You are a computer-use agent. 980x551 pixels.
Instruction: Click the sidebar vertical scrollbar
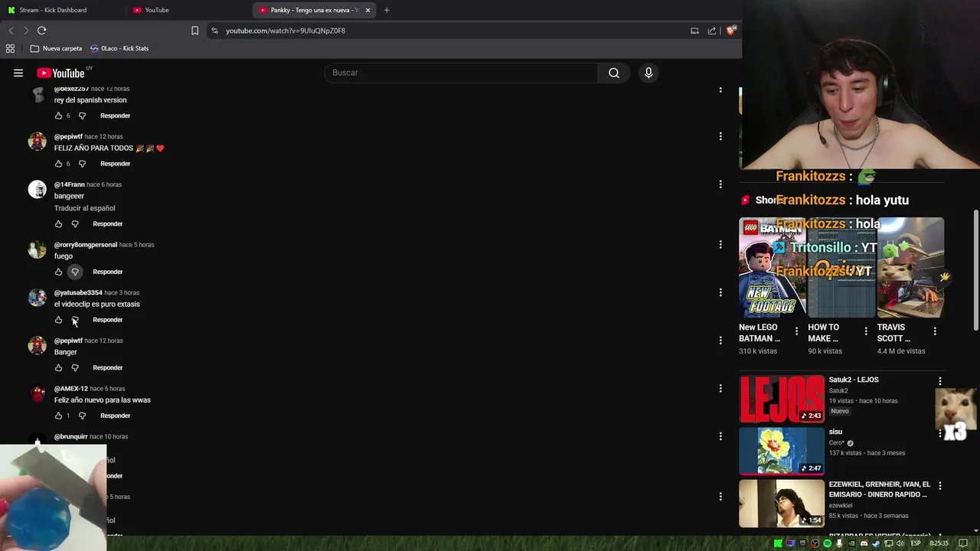click(x=975, y=270)
